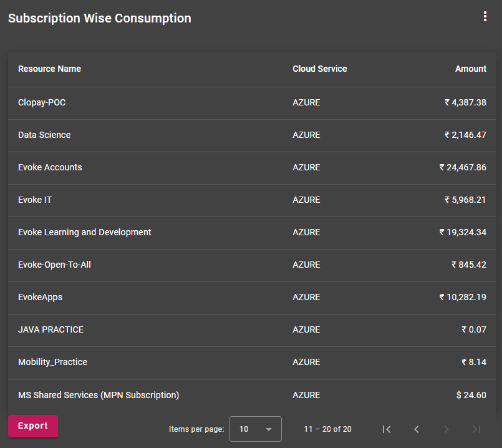Click AZURE in the Mobility_Practice row
The image size is (502, 448).
coord(306,362)
